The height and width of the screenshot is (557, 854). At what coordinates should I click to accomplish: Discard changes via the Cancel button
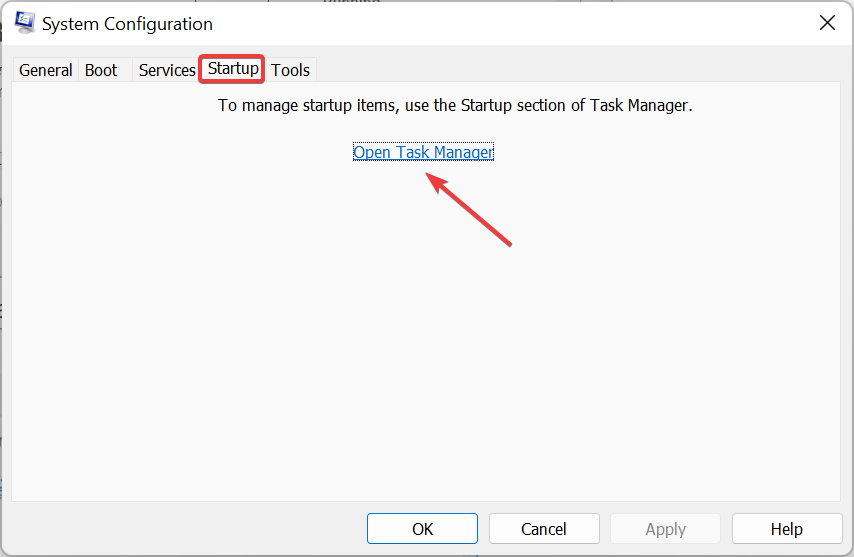pyautogui.click(x=544, y=529)
